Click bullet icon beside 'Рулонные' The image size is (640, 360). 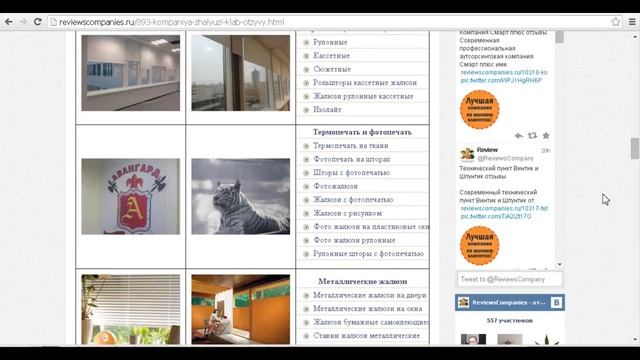(x=306, y=42)
